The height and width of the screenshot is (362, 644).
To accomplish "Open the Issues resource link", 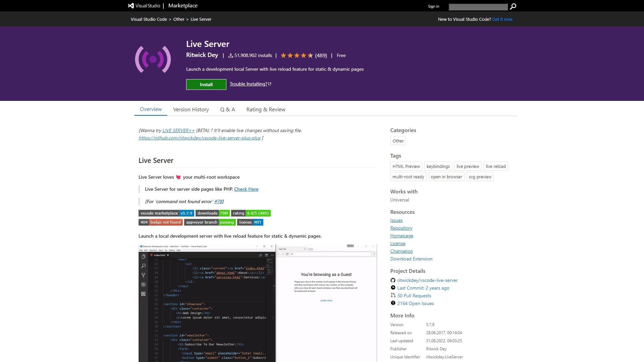I will (396, 220).
